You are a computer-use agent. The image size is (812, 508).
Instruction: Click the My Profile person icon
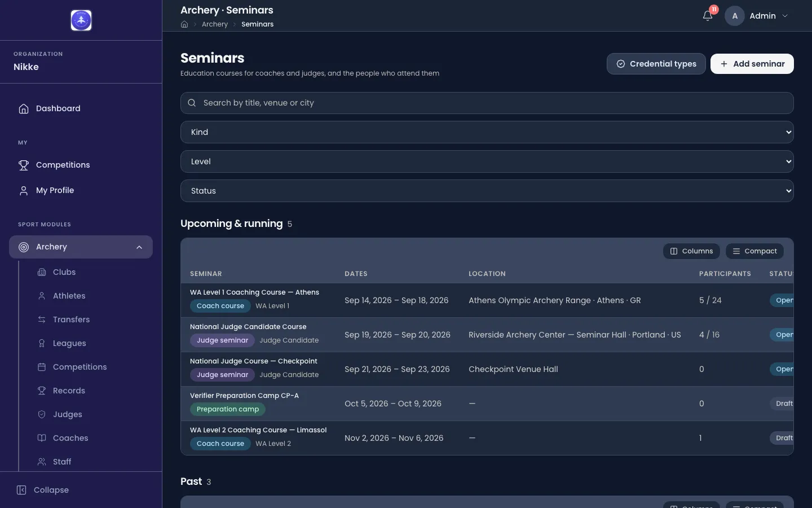pyautogui.click(x=24, y=190)
